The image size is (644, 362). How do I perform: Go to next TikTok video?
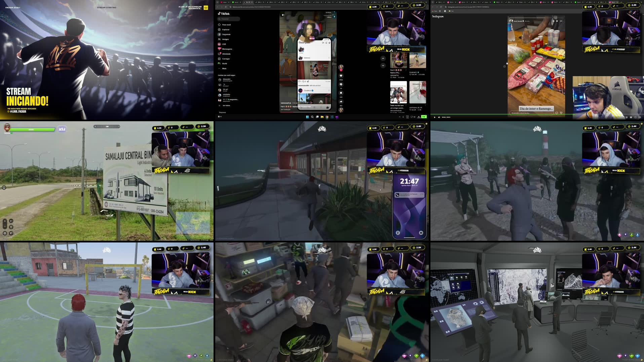point(383,65)
